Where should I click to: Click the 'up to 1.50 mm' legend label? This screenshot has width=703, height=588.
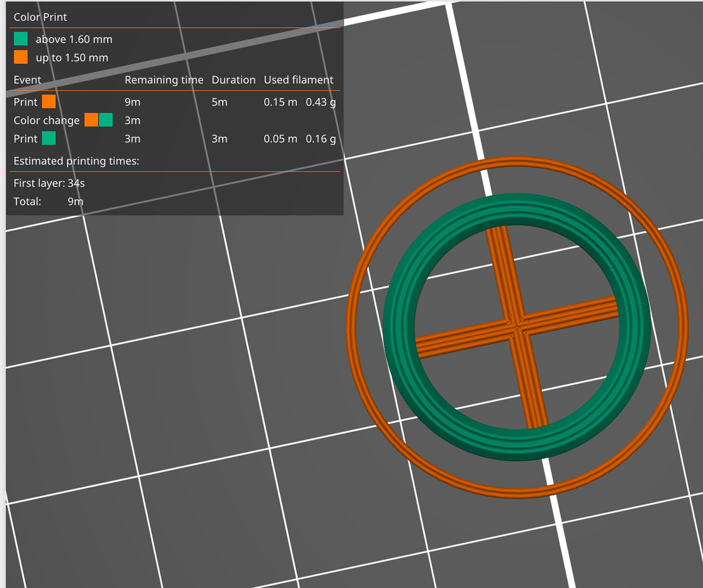pos(72,58)
